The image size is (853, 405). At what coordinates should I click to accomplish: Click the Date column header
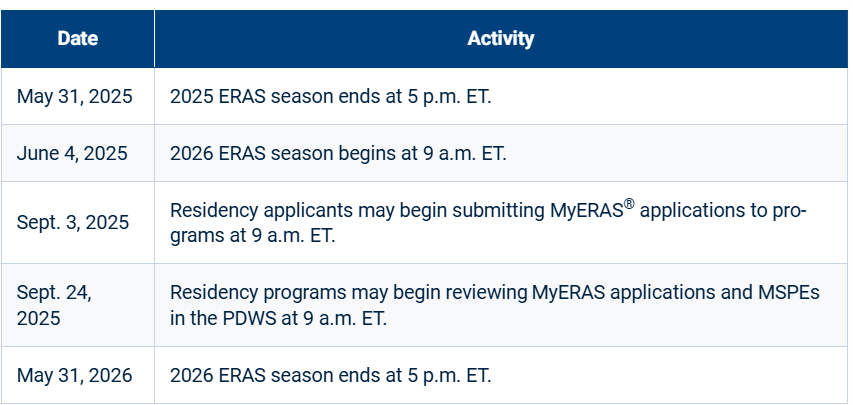77,39
